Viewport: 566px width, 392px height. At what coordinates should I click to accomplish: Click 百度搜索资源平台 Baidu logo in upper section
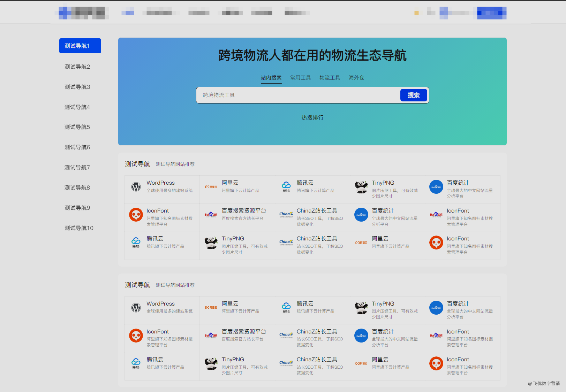pos(211,215)
